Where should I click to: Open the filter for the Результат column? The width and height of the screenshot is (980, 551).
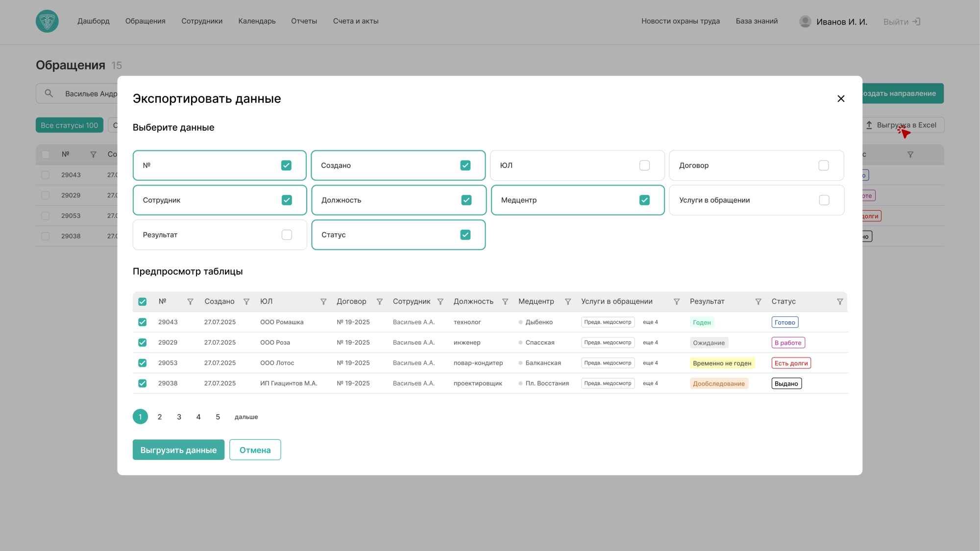[x=758, y=302]
